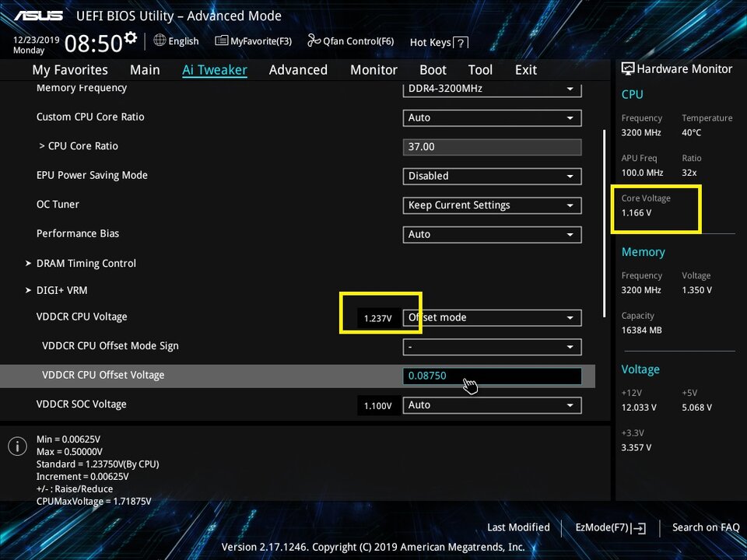Open Qfan Control(F6) fan icon
Viewport: 747px width, 560px height.
point(314,40)
